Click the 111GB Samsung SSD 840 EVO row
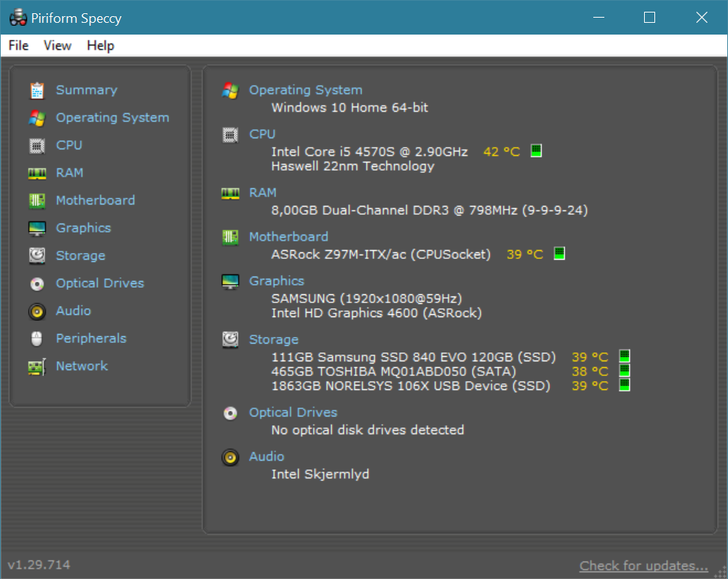The image size is (728, 579). click(413, 358)
